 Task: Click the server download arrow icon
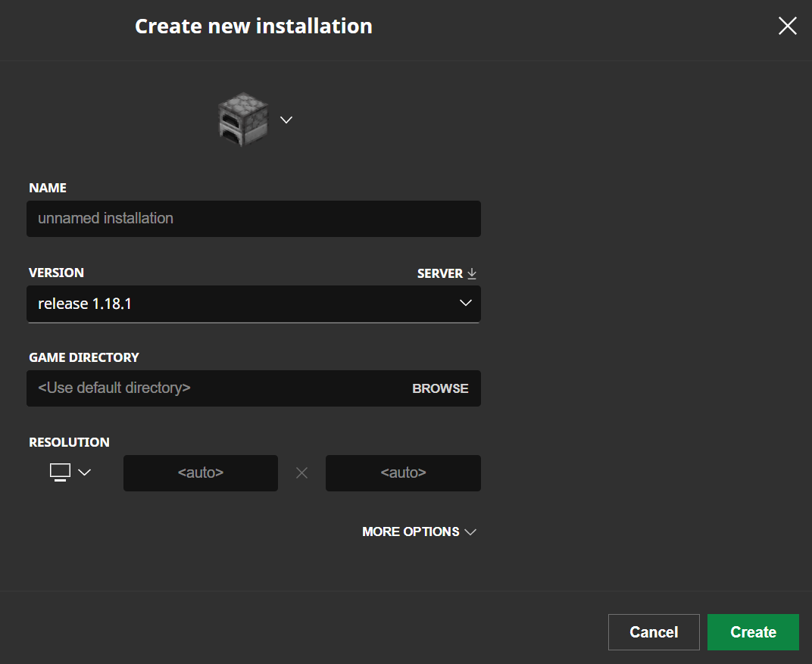(472, 273)
